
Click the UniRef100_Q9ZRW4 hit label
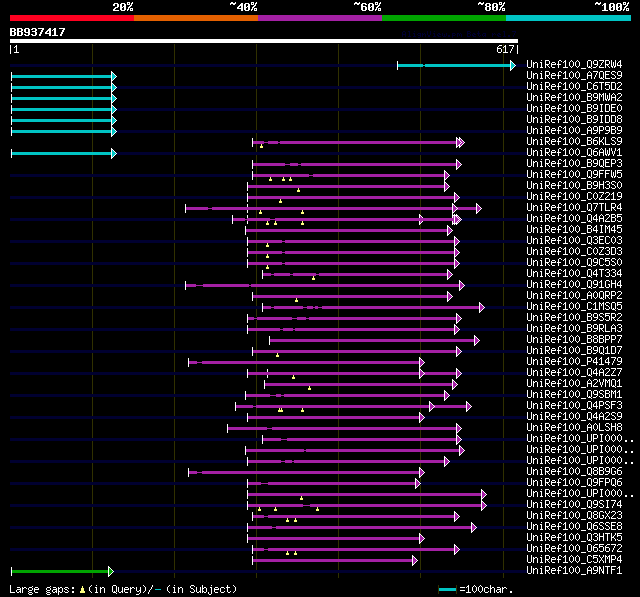point(574,64)
